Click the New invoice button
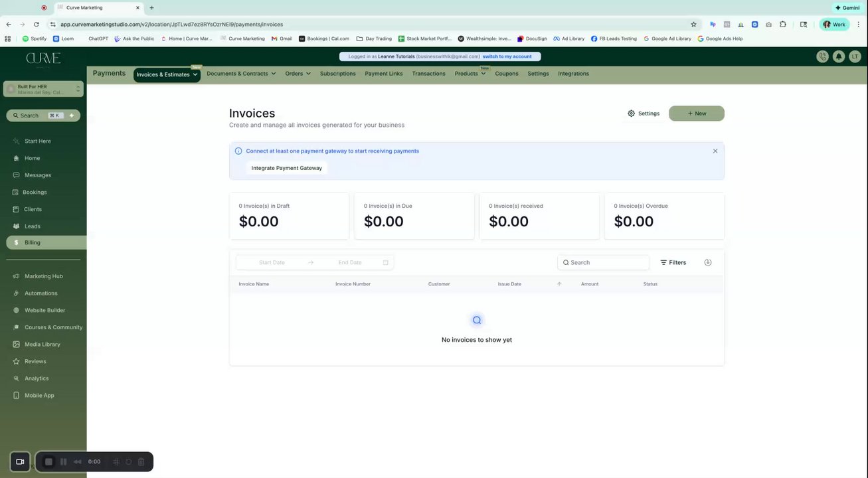Image resolution: width=868 pixels, height=478 pixels. click(x=696, y=114)
